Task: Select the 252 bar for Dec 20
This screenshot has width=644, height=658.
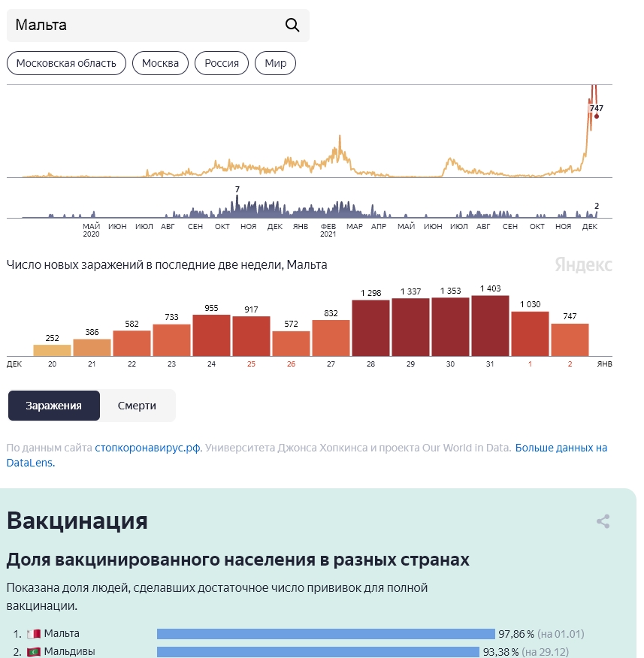Action: pyautogui.click(x=52, y=351)
